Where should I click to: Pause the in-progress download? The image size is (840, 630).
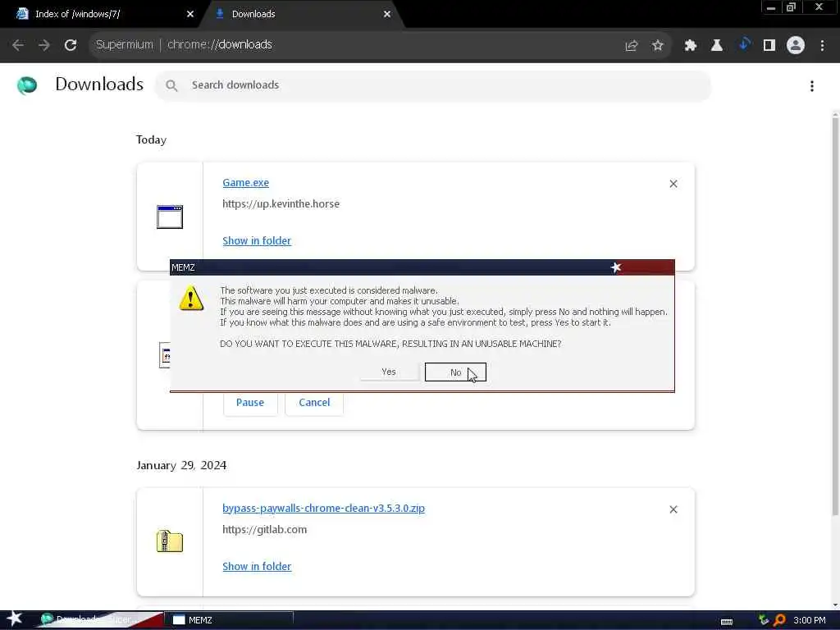click(x=250, y=403)
